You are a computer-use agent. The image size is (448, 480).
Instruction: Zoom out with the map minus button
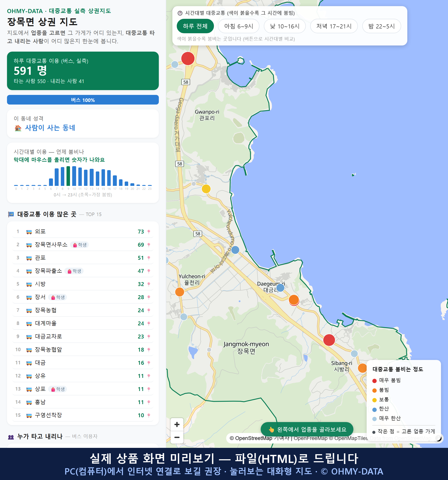click(177, 437)
